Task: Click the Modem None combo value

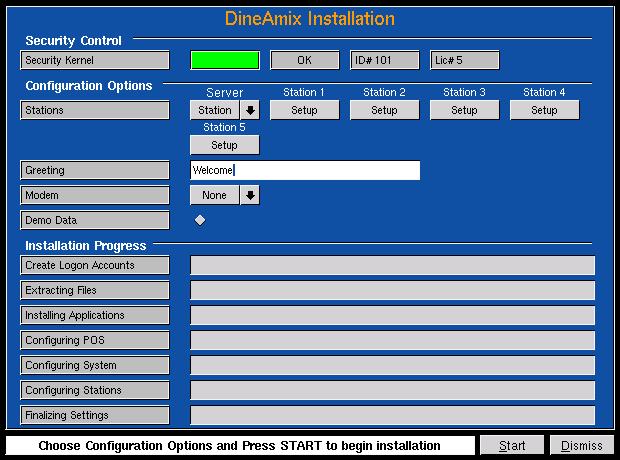Action: [x=215, y=195]
